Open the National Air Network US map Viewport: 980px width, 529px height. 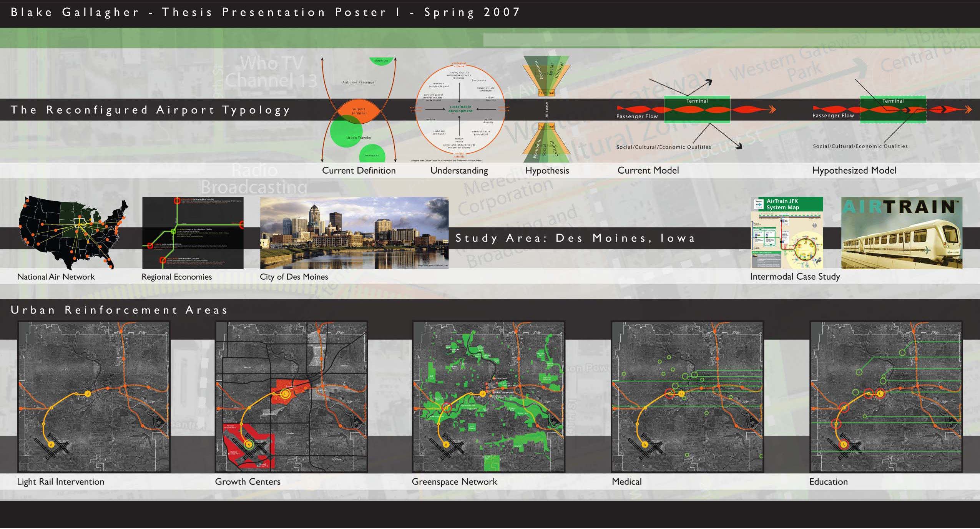point(73,232)
